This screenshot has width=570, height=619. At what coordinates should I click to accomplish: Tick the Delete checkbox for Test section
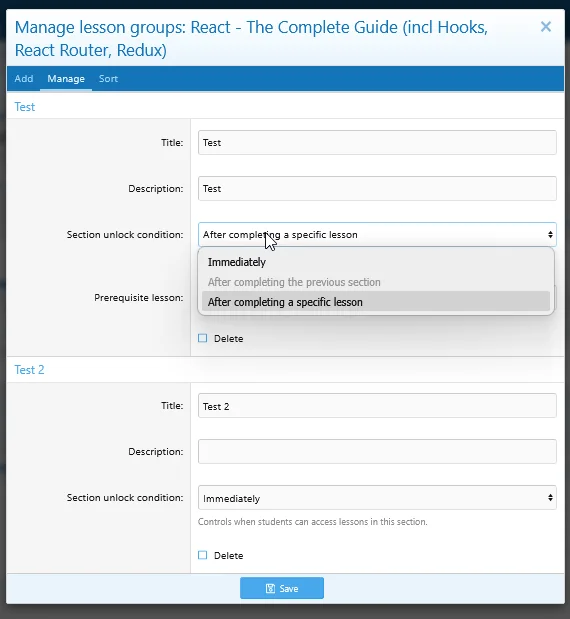[202, 338]
